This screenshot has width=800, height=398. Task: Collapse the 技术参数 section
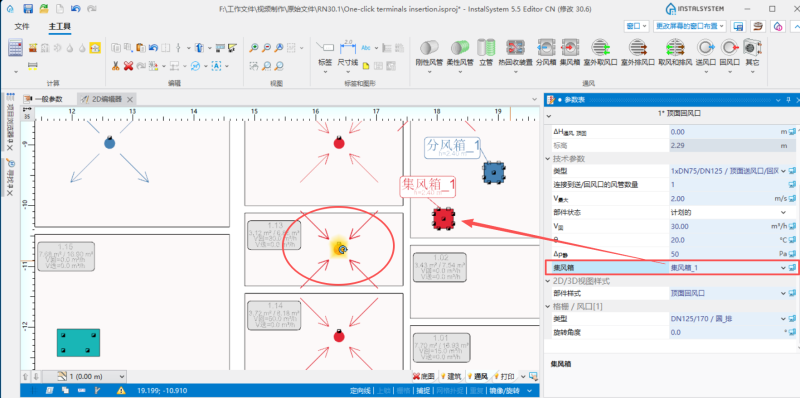[x=548, y=159]
